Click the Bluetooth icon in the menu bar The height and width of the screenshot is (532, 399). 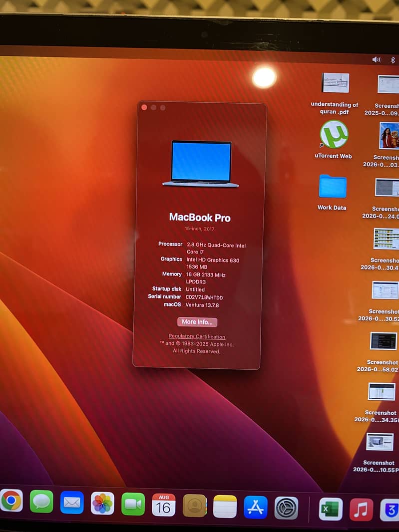pos(393,60)
